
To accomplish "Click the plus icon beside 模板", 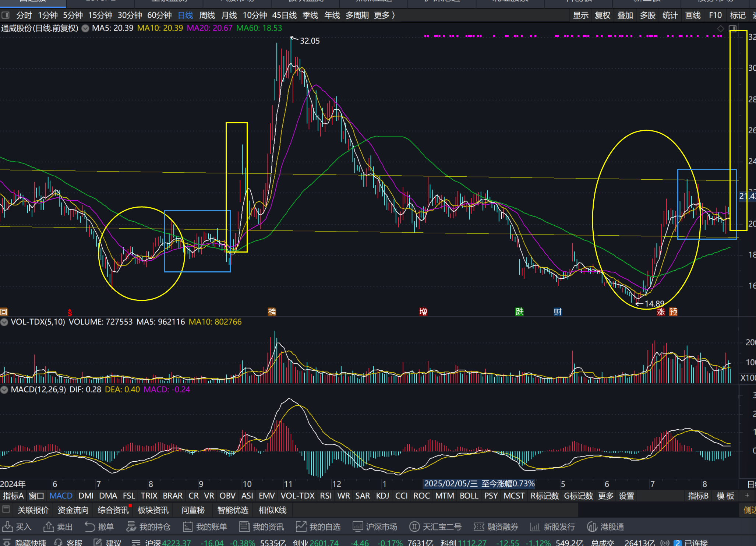I will (747, 496).
